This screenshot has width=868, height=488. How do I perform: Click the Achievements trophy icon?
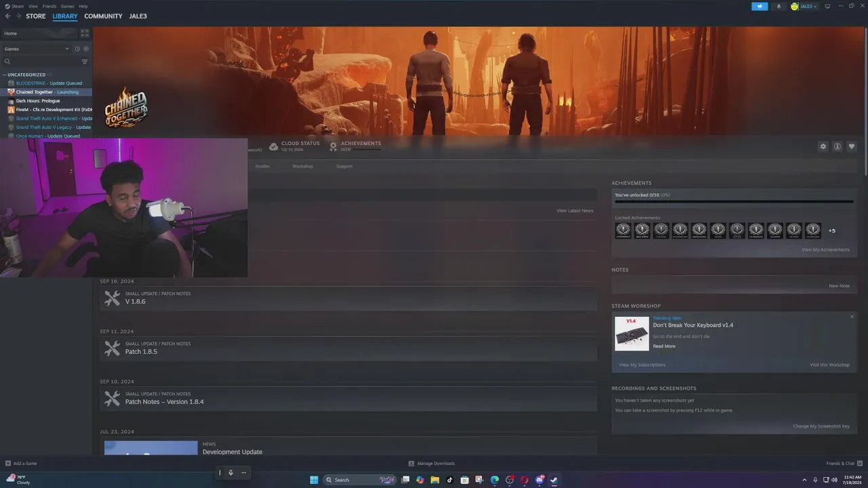coord(333,146)
